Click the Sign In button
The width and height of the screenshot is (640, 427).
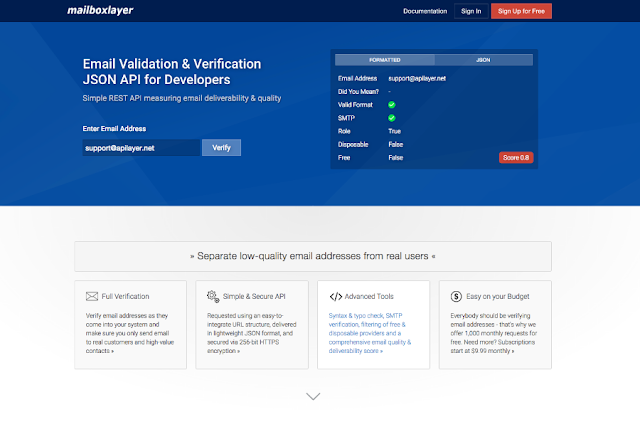[x=471, y=11]
